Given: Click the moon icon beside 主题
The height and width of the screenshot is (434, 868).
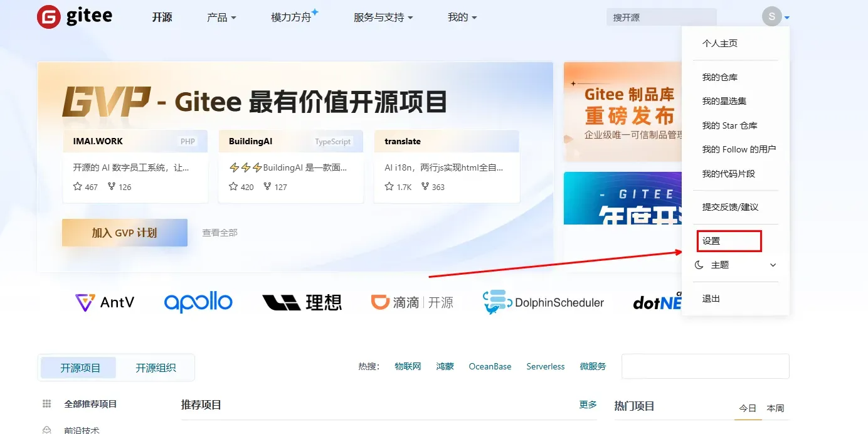Looking at the screenshot, I should tap(699, 265).
